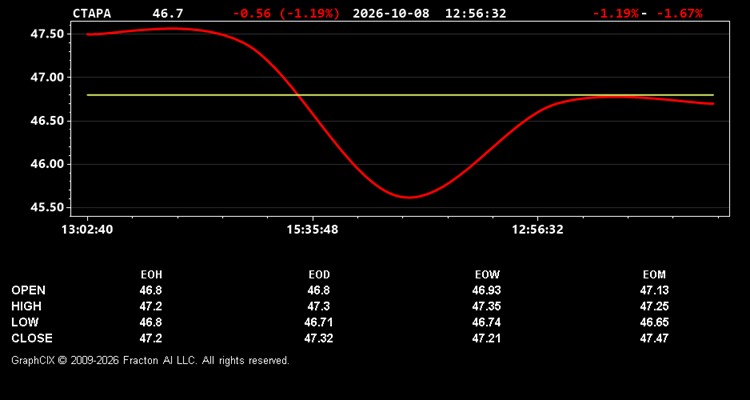Click the 13:02:40 x-axis time label
This screenshot has height=400, width=750.
click(87, 230)
